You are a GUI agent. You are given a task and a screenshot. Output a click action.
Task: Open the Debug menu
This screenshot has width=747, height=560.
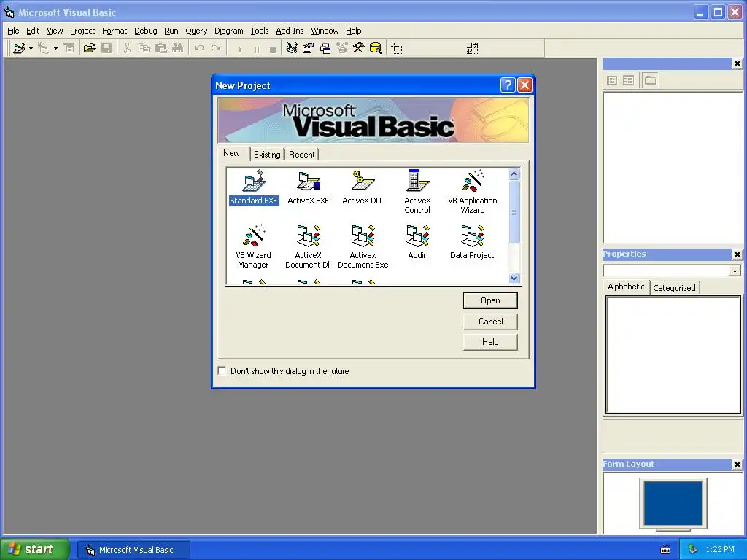145,31
